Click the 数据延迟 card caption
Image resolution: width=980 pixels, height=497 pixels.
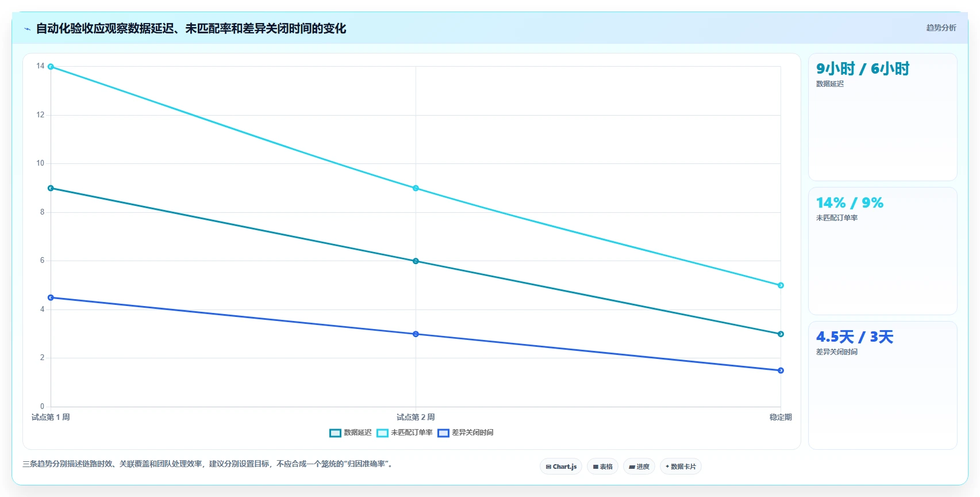[x=830, y=84]
